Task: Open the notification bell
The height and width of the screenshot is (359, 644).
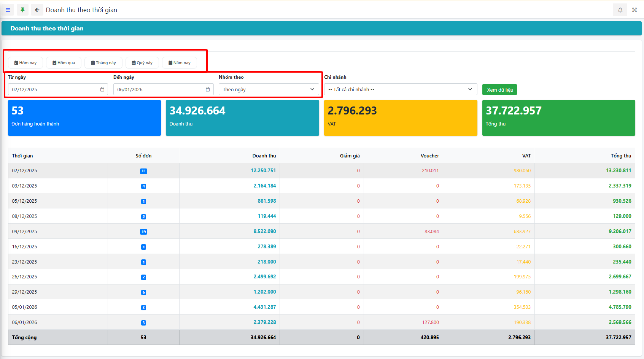Action: pyautogui.click(x=620, y=10)
